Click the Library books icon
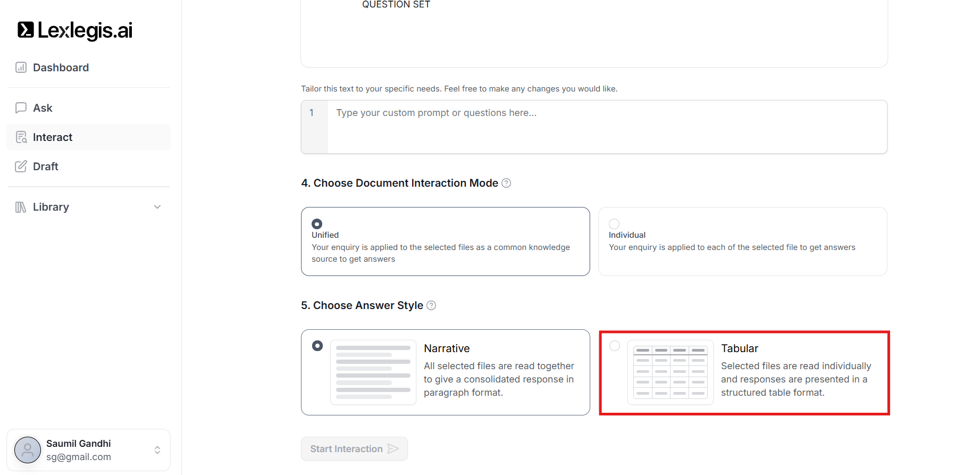Viewport: 980px width, 475px height. (x=21, y=207)
